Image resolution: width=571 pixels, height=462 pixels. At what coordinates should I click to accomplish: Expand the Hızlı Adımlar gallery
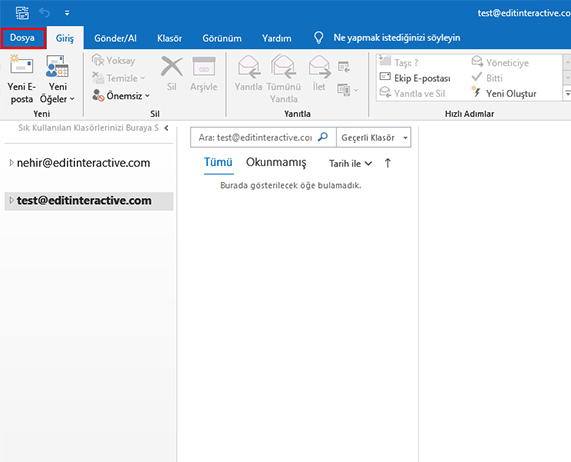[x=567, y=94]
